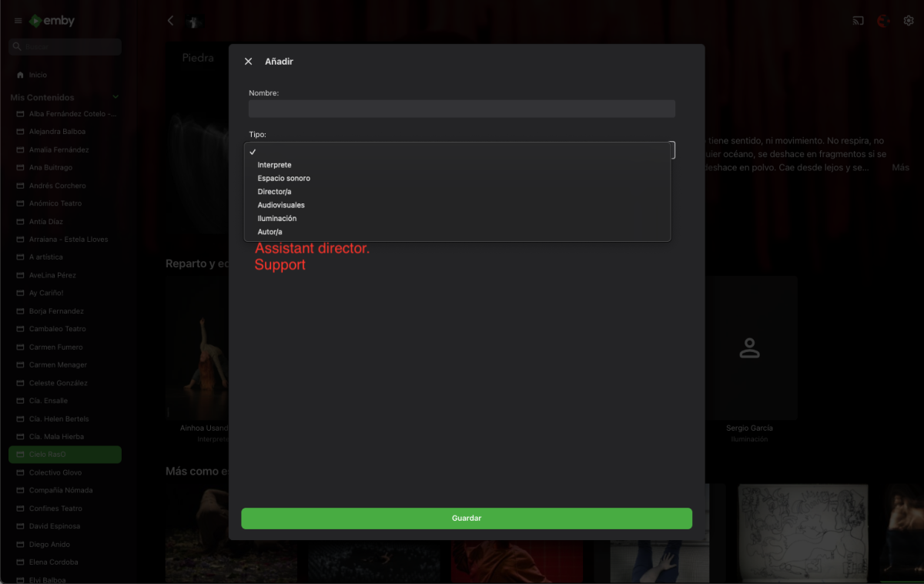
Task: Close the Añadir dialog with X
Action: 248,62
